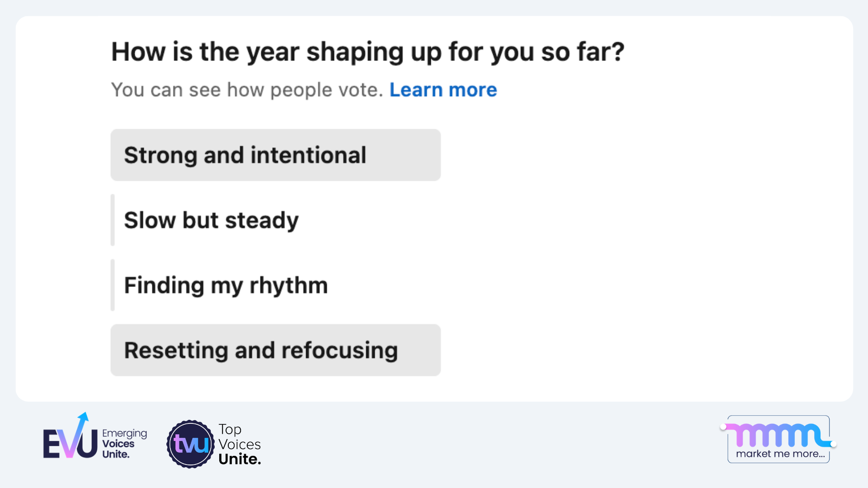Click the highlighted 'Resetting and refocusing' option bar

275,350
